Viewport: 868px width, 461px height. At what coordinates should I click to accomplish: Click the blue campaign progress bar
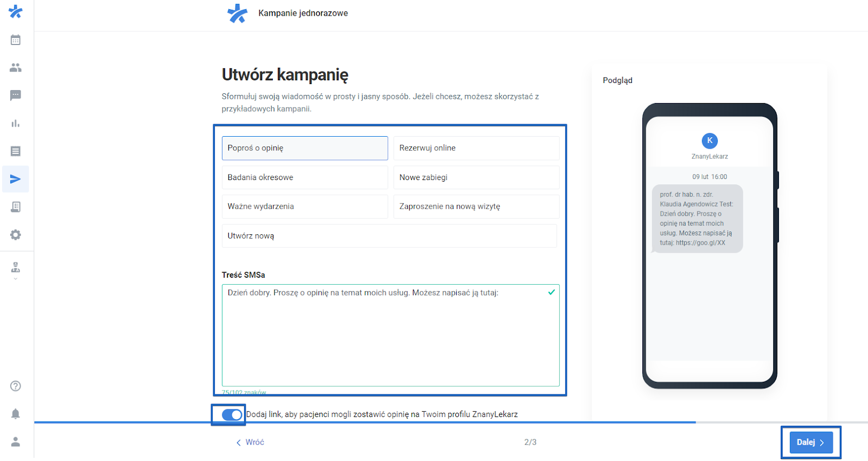click(x=365, y=422)
